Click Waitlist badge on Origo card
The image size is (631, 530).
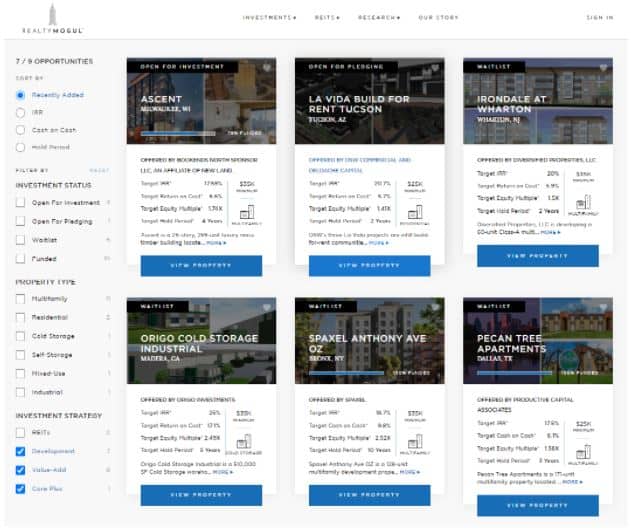(x=157, y=307)
